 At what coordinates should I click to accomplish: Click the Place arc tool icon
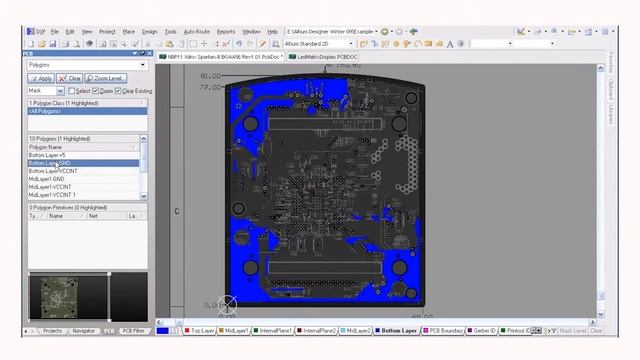pyautogui.click(x=417, y=44)
